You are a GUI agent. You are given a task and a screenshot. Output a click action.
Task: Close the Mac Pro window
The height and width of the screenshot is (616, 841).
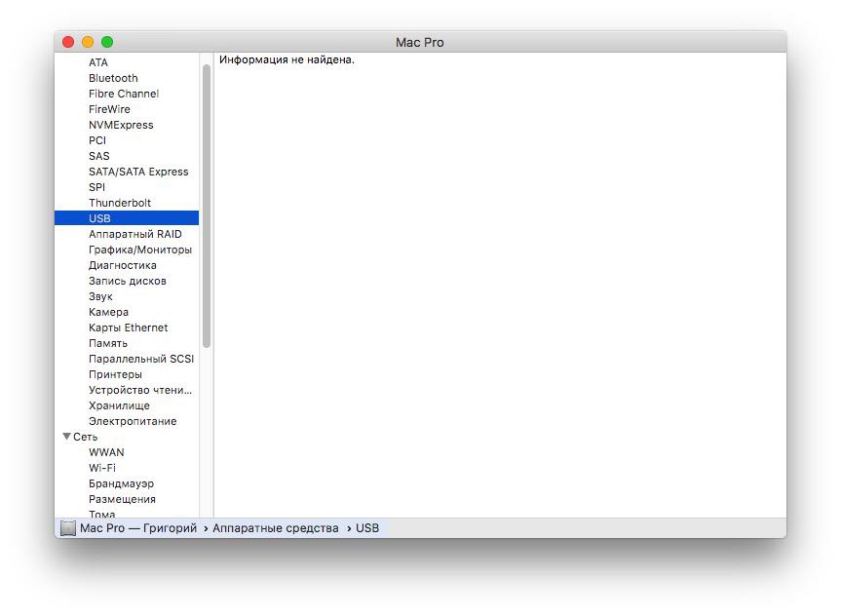coord(68,42)
